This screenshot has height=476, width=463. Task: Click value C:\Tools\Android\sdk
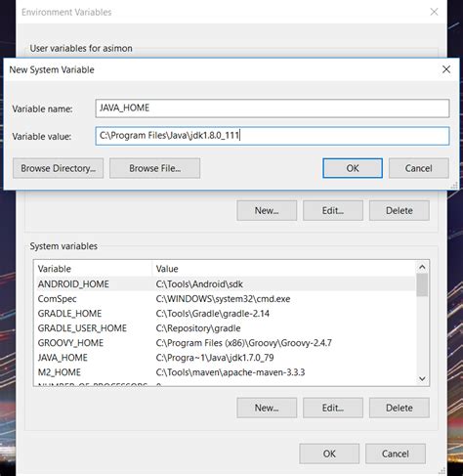coord(199,284)
